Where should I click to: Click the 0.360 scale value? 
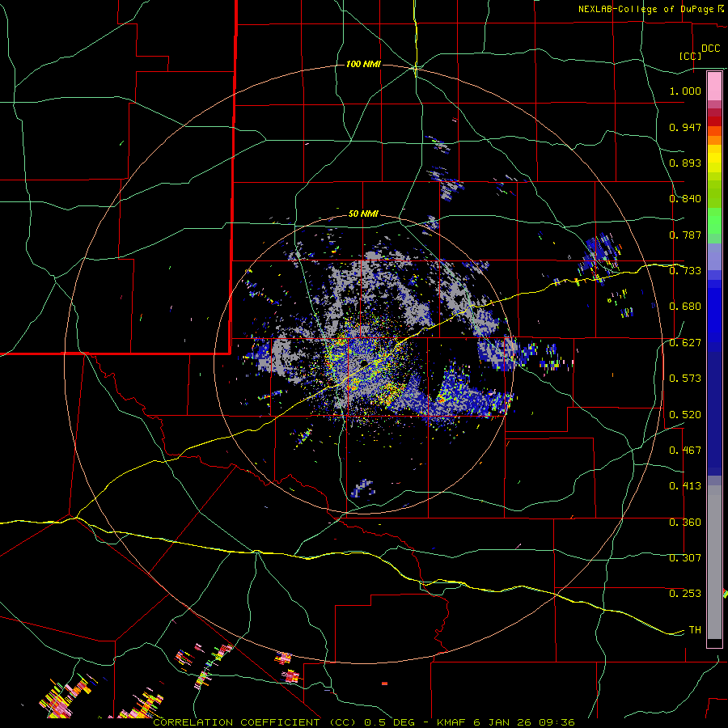point(685,523)
